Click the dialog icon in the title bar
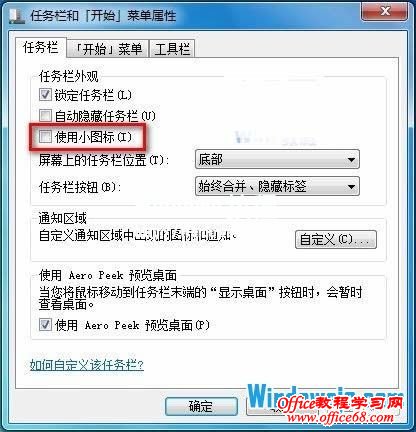Screen dimensions: 416x432 17,16
